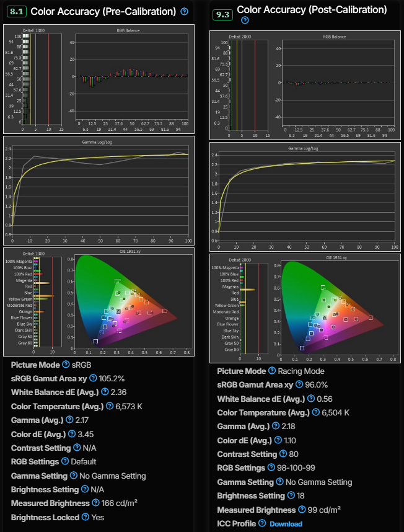This screenshot has width=404, height=532.
Task: Click help icon beside Brightness Locked Yes
Action: point(86,517)
